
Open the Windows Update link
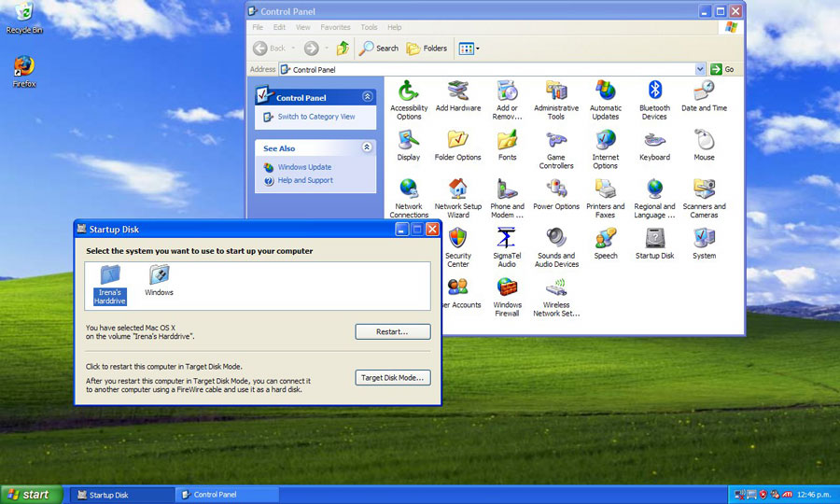pos(304,167)
